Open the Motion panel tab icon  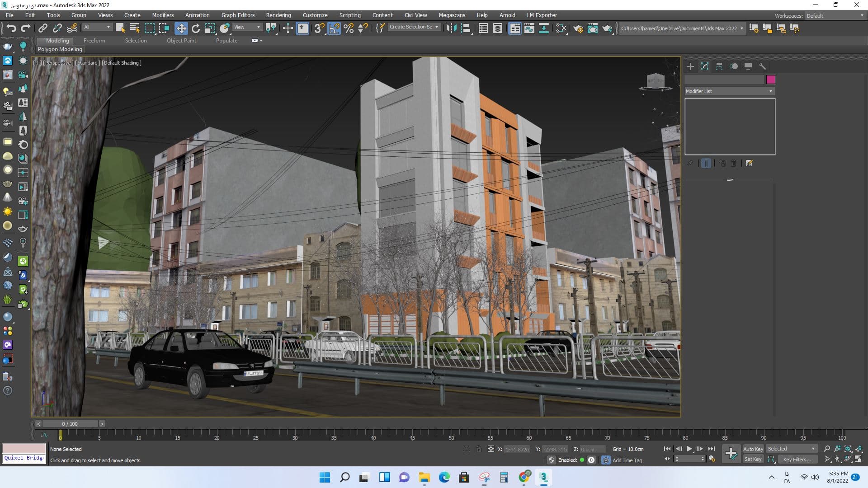coord(734,66)
